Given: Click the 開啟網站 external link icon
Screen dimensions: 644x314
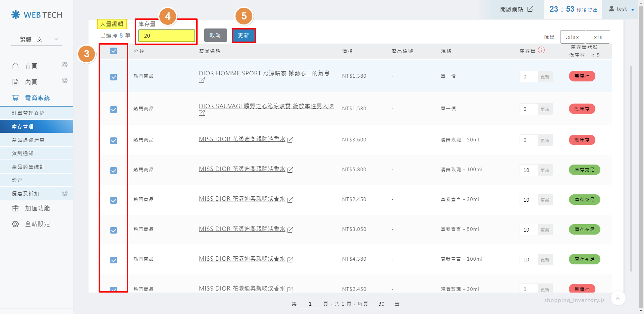Looking at the screenshot, I should coord(530,9).
